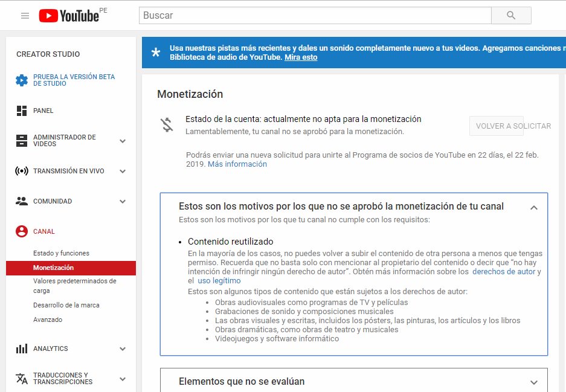Click the Studio beta gear icon
Screen dimensions: 566x392
coord(22,80)
